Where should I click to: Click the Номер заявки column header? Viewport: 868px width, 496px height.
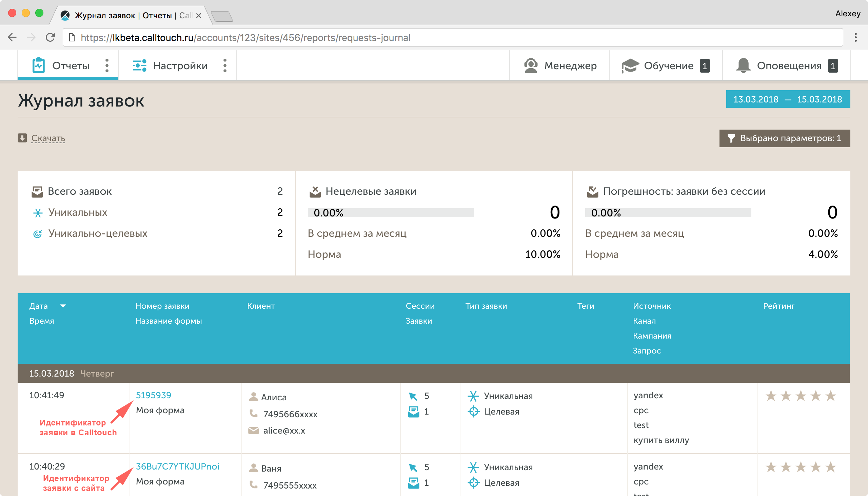(162, 306)
